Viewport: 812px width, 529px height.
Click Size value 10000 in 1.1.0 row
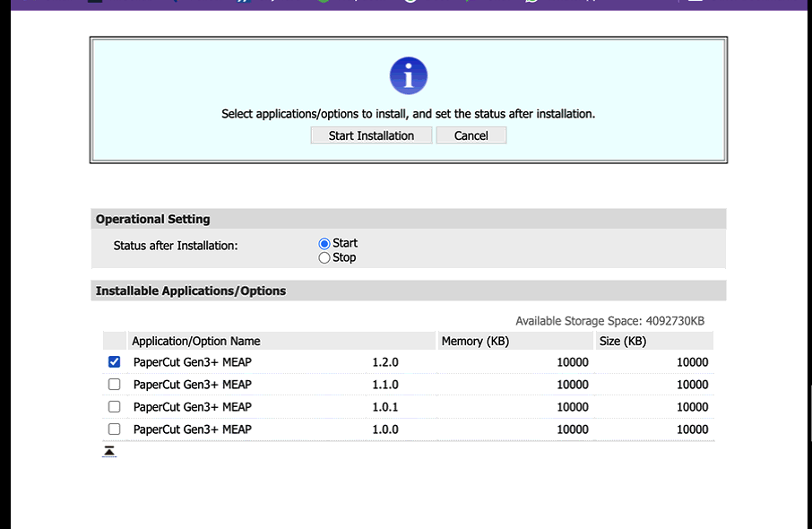coord(693,385)
